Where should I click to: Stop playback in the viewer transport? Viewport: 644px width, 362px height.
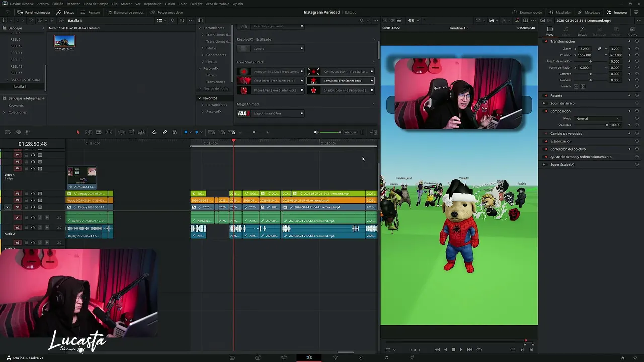coord(453,350)
